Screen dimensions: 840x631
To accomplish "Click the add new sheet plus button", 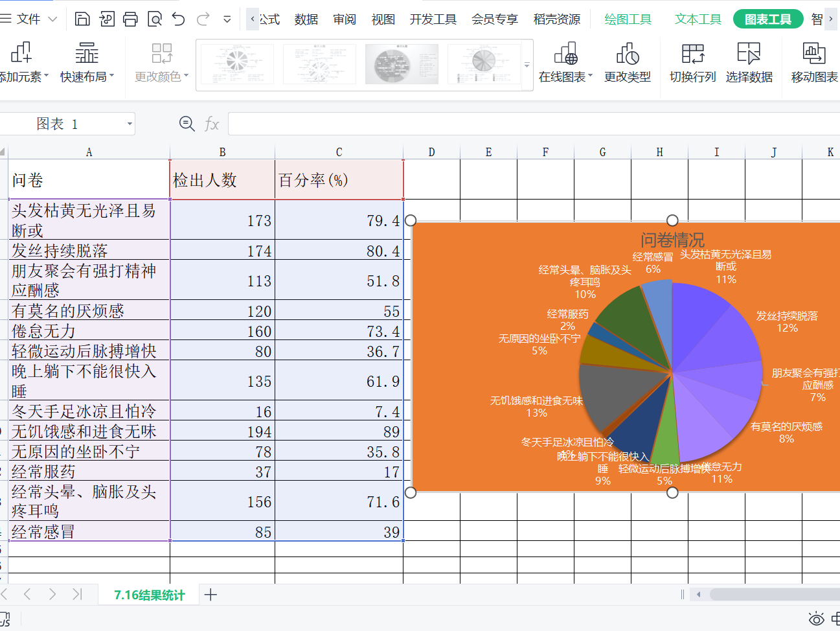I will pos(210,595).
